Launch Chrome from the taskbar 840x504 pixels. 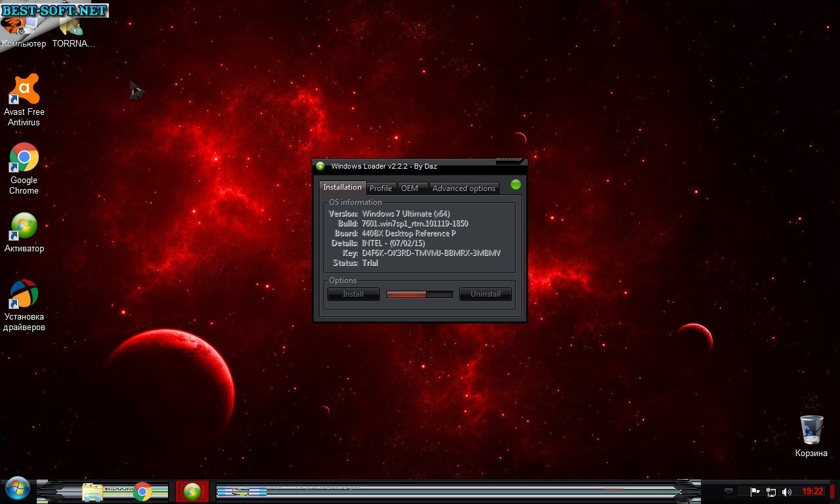click(142, 492)
